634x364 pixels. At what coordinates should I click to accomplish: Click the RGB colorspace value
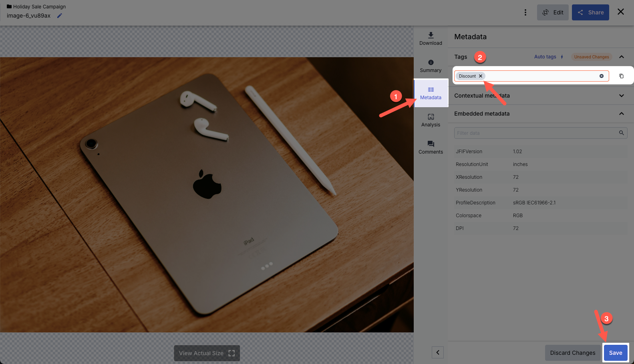[518, 216]
